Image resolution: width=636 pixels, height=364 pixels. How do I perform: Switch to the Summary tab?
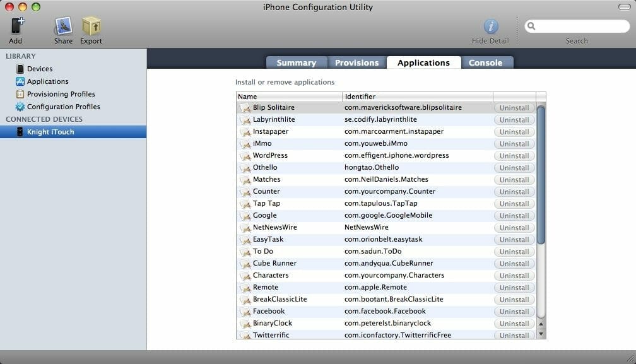tap(296, 62)
